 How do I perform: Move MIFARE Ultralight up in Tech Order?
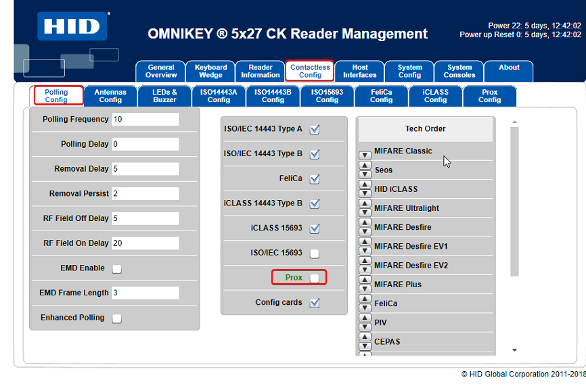(365, 203)
